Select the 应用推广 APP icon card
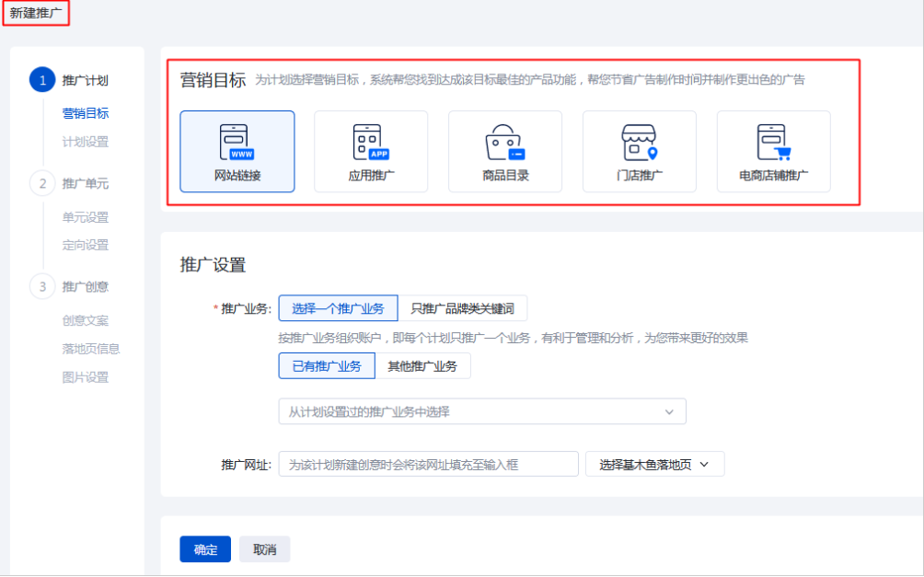Screen dimensions: 924x577 pyautogui.click(x=371, y=152)
